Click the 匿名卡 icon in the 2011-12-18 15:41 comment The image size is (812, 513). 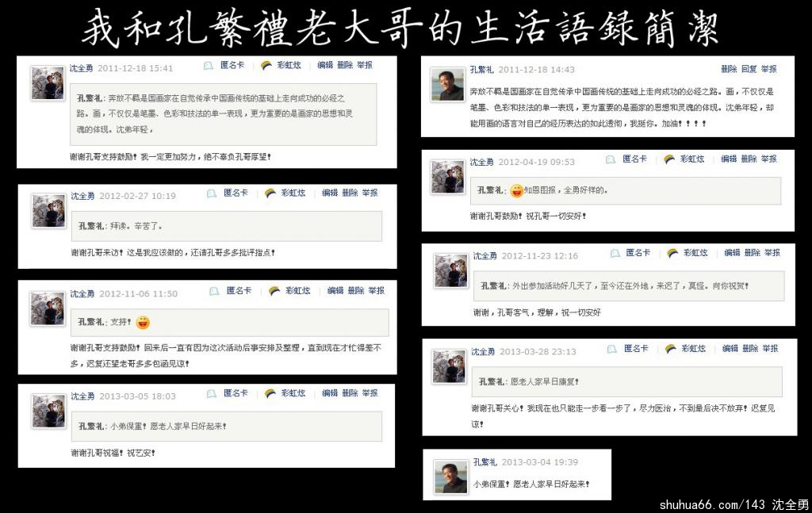pyautogui.click(x=209, y=66)
